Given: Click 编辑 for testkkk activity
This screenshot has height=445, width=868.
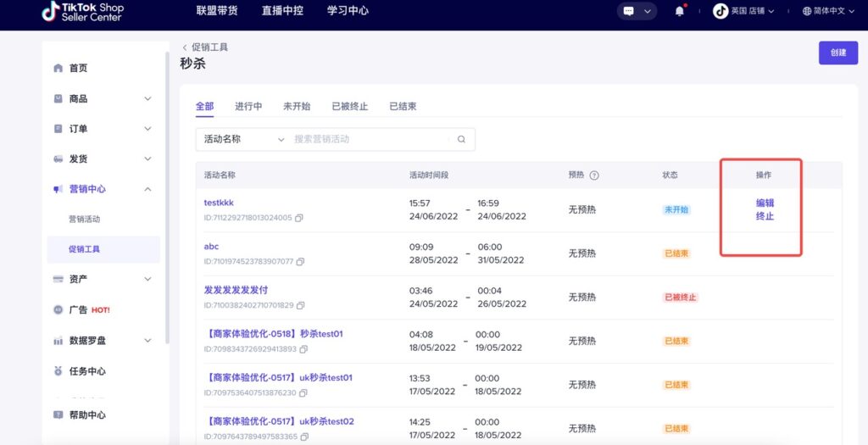Looking at the screenshot, I should pos(765,203).
